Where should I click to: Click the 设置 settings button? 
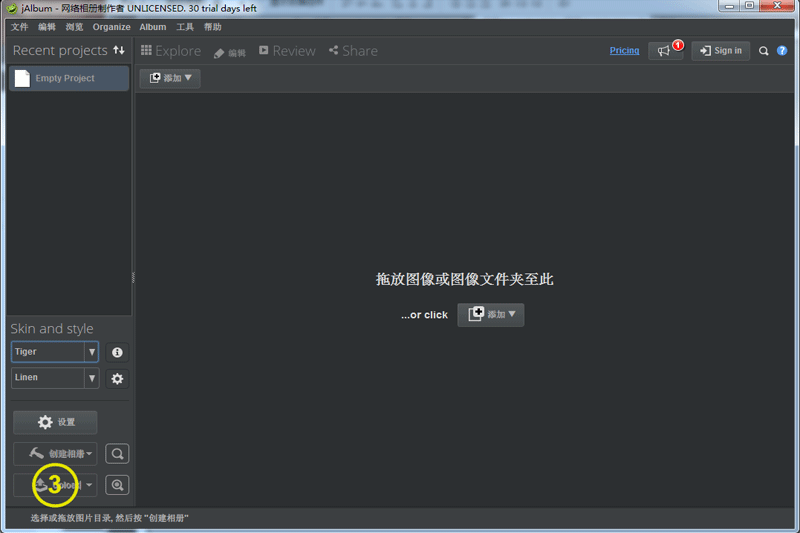point(55,422)
